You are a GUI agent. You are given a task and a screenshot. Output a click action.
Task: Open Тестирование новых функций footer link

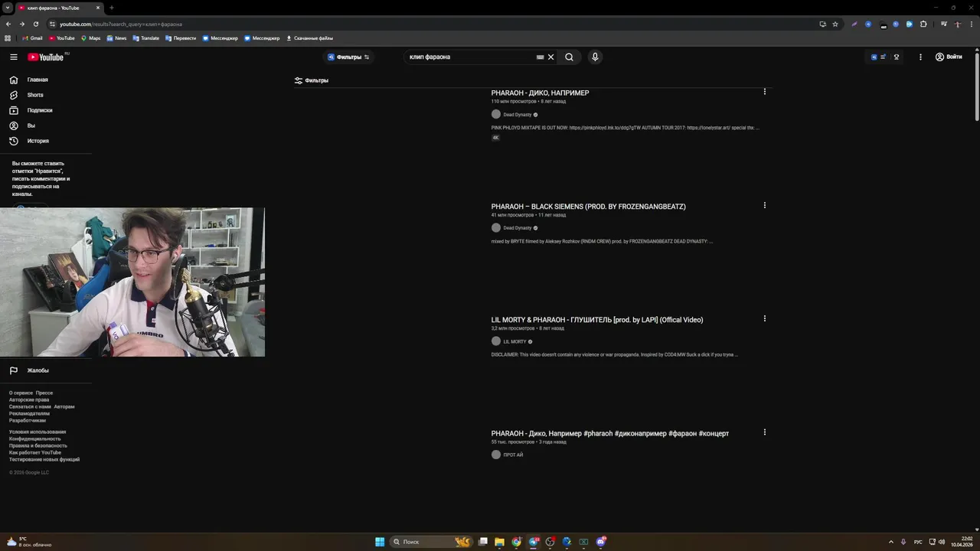click(x=44, y=459)
